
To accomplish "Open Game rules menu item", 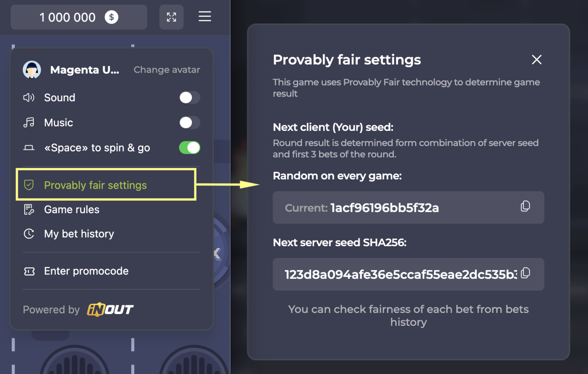I will (x=72, y=210).
